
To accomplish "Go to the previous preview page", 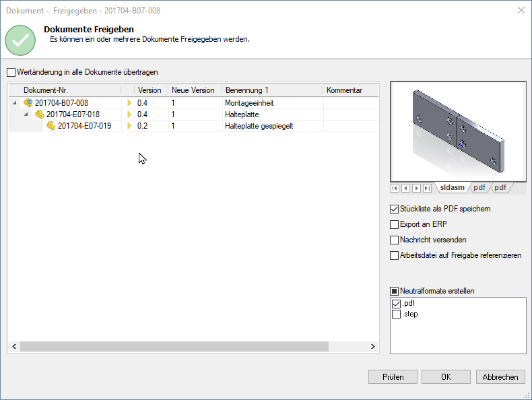I will pyautogui.click(x=405, y=188).
